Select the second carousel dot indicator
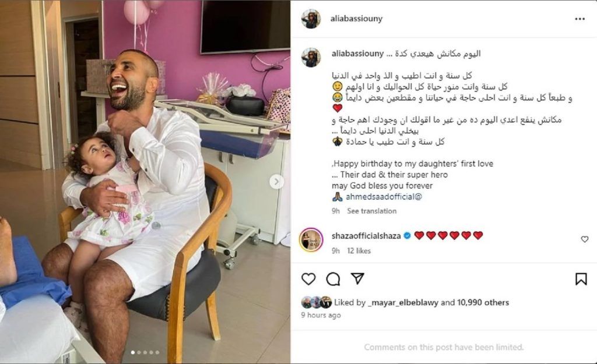 coord(139,352)
